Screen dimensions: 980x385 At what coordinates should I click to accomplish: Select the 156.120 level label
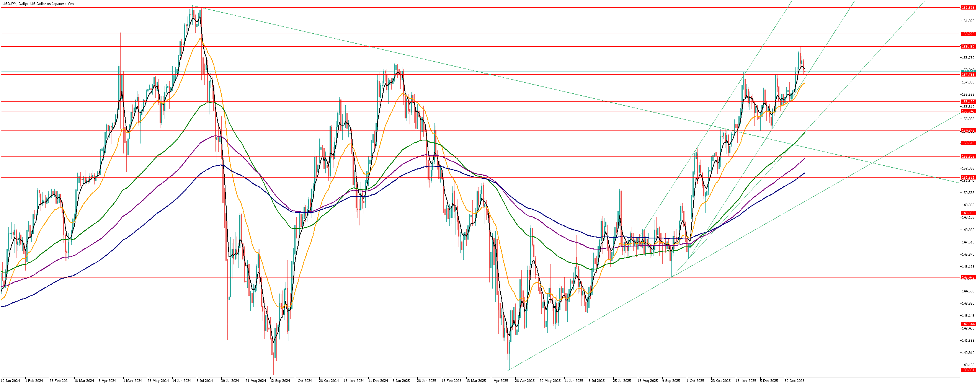(x=968, y=102)
